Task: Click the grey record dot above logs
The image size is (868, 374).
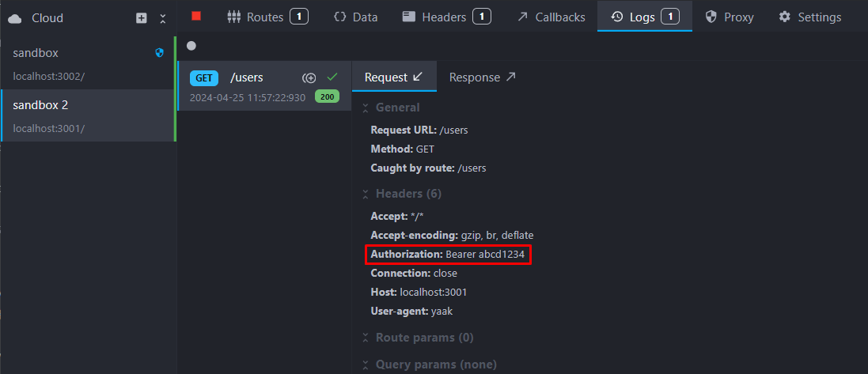Action: pyautogui.click(x=191, y=46)
